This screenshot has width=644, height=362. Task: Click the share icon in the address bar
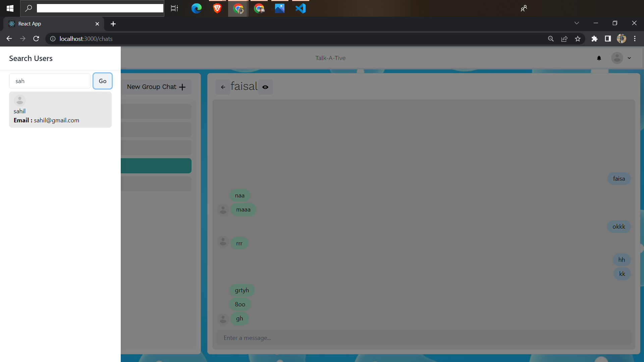564,39
